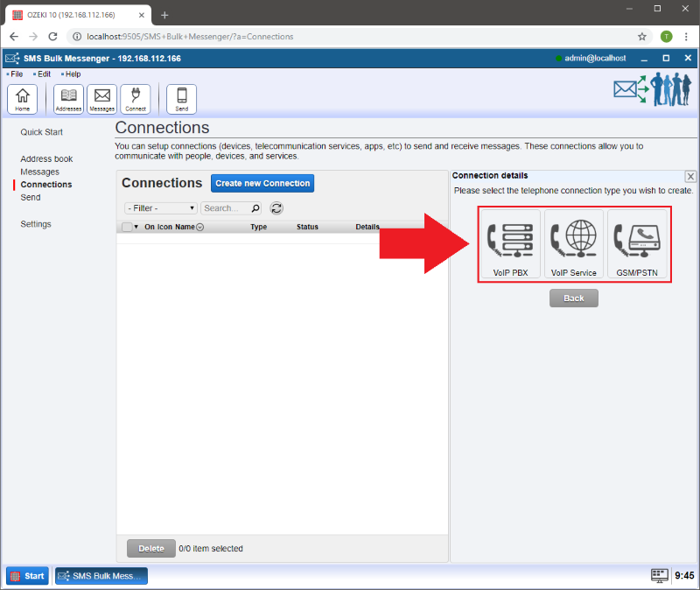Expand the arrow next to select-all checkbox
This screenshot has height=590, width=700.
pyautogui.click(x=136, y=227)
